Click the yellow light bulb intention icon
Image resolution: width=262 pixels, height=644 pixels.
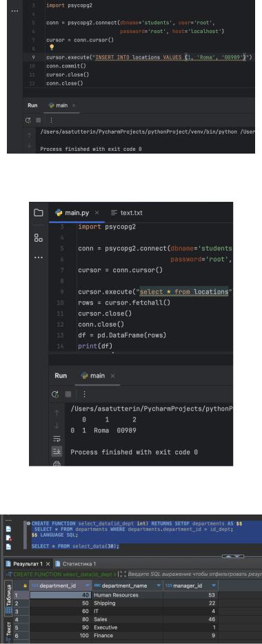(x=52, y=48)
